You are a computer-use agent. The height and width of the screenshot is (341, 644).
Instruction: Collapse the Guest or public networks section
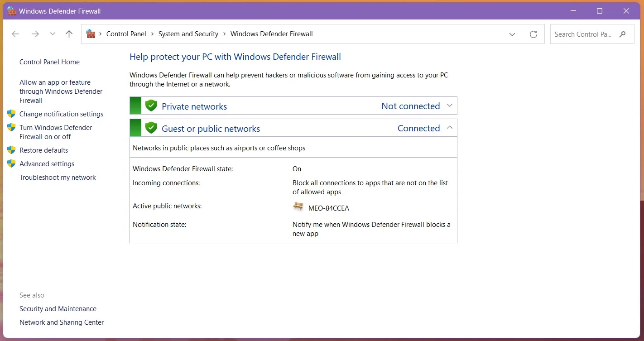point(449,128)
